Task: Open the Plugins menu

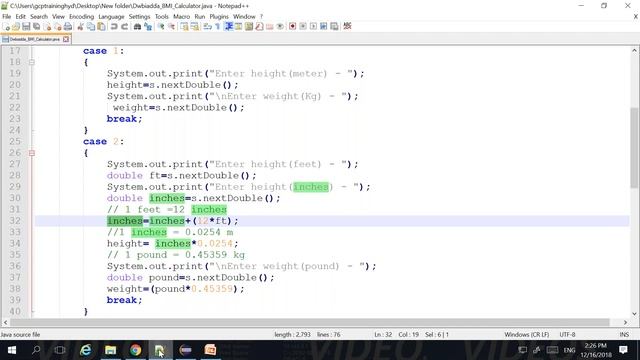Action: 219,17
